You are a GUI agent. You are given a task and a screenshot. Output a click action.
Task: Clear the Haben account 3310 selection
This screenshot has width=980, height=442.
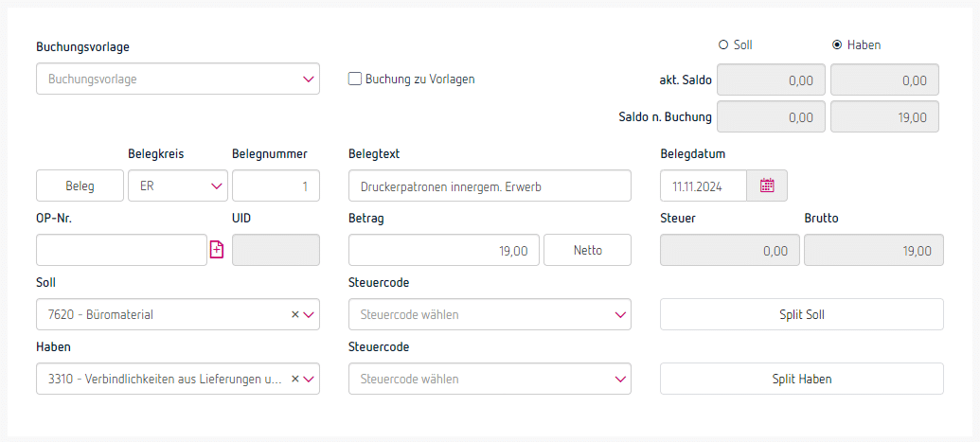294,379
